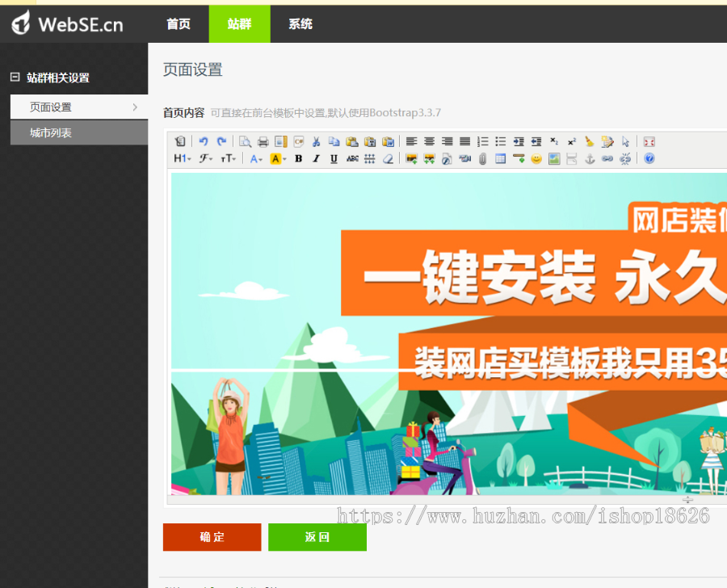Toggle underline formatting
Image resolution: width=727 pixels, height=588 pixels.
point(334,158)
